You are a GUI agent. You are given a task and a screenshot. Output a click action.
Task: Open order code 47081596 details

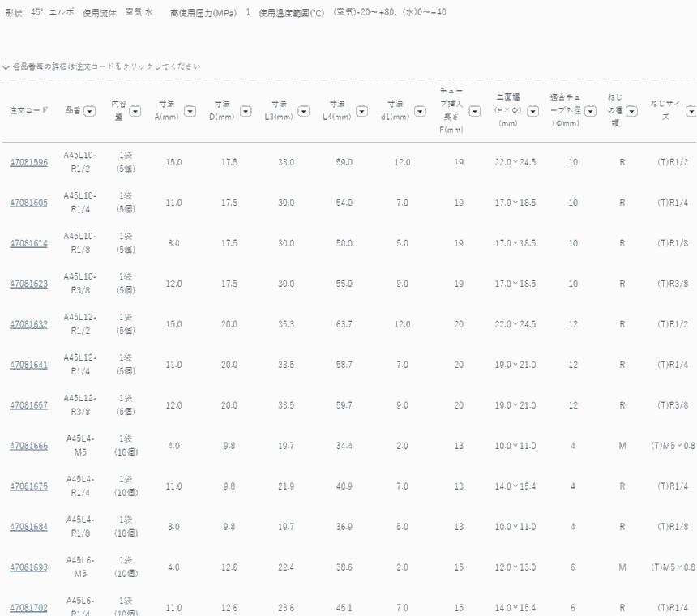coord(28,162)
